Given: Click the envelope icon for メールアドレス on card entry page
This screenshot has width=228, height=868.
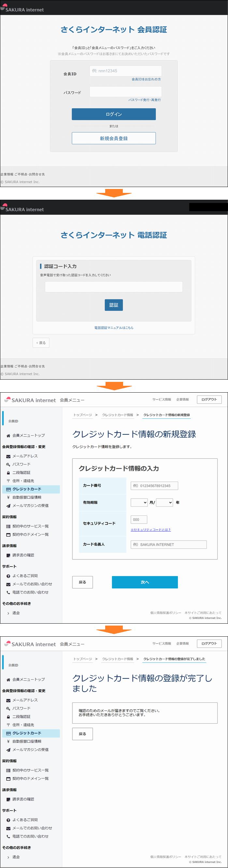Looking at the screenshot, I should (8, 456).
